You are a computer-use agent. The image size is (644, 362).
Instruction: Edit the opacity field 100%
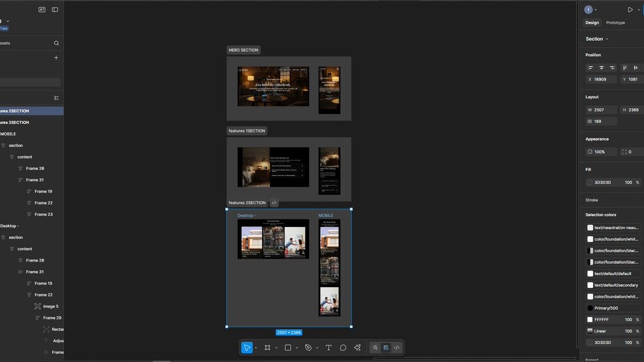(x=601, y=152)
